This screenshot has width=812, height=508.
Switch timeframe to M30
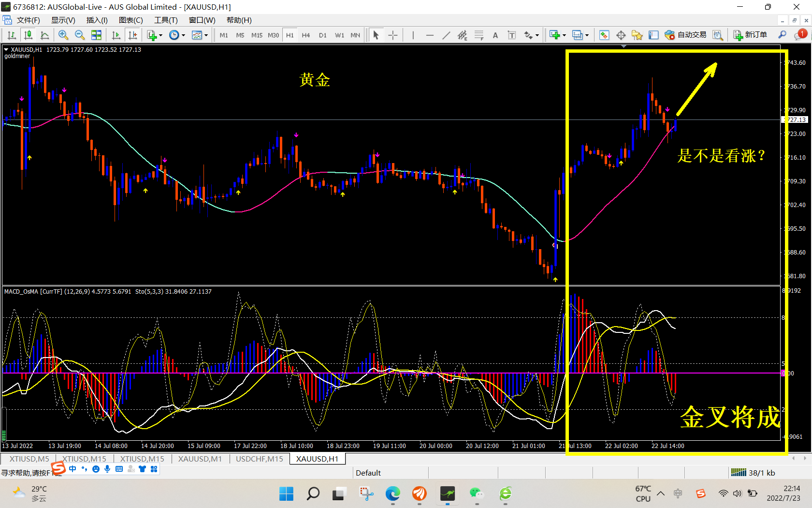[x=274, y=35]
